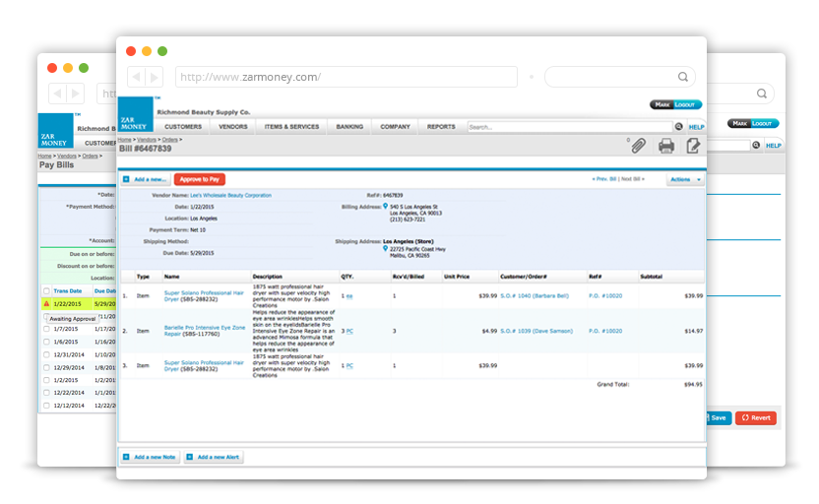Click the Help link in the front window
The height and width of the screenshot is (504, 819).
pos(696,127)
